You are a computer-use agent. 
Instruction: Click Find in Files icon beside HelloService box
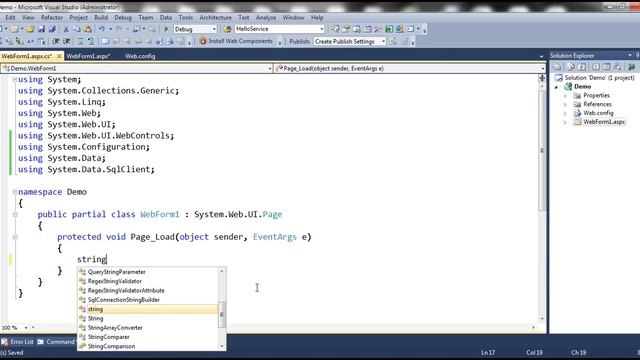[227, 29]
